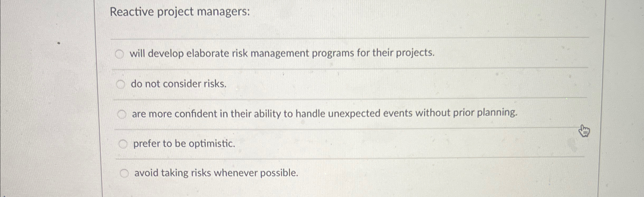Select the 'prefer to be optimistic' radio button
Screen dimensions: 644x197
pyautogui.click(x=123, y=144)
